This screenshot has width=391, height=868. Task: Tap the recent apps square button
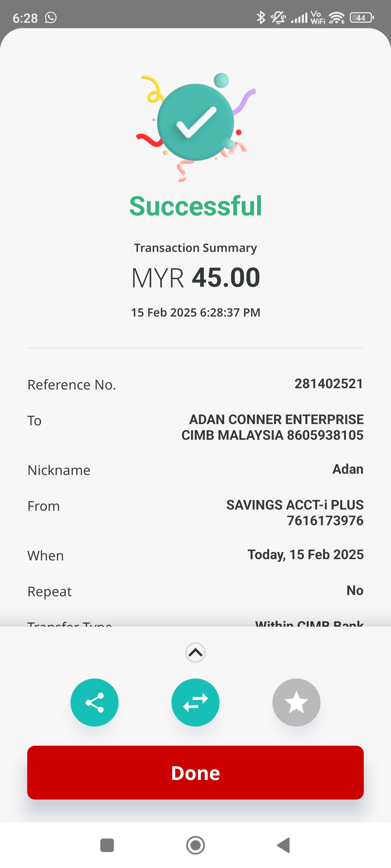[x=107, y=845]
